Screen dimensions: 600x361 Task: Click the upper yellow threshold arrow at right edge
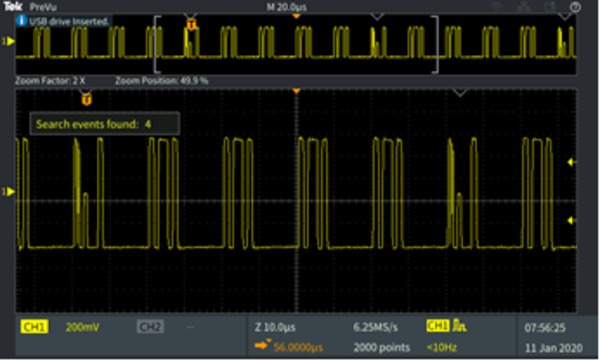pyautogui.click(x=572, y=162)
